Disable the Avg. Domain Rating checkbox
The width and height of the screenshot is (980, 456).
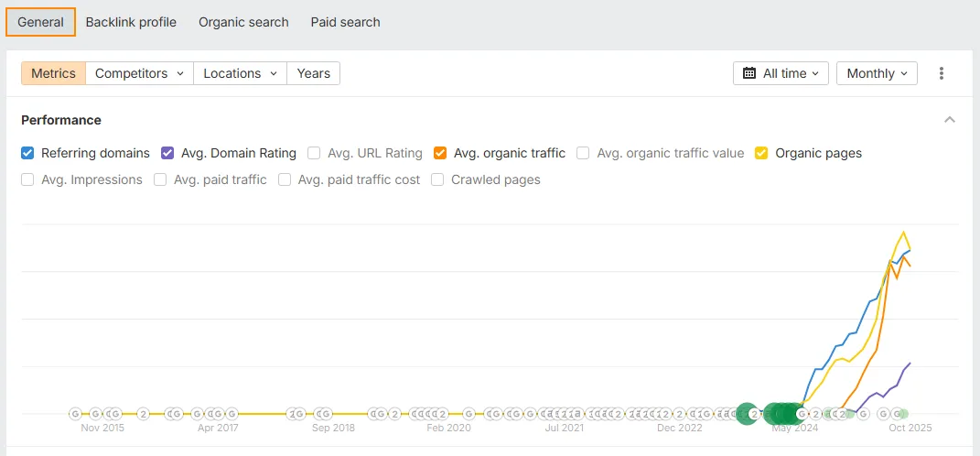click(x=167, y=153)
